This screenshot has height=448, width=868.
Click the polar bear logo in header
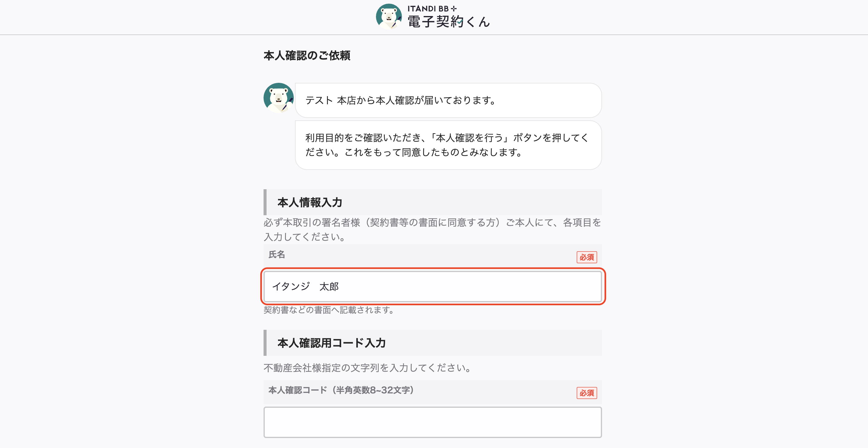(x=388, y=16)
